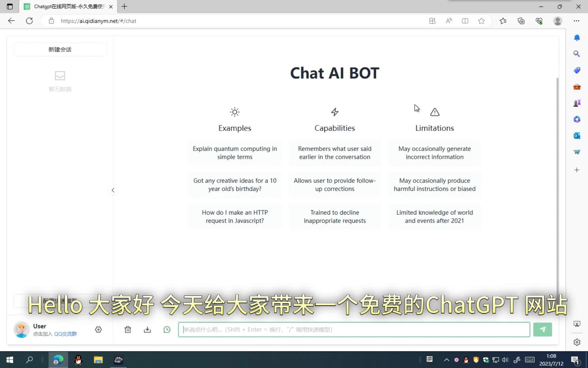Open the tools briefcase in Edge sidebar

[577, 87]
